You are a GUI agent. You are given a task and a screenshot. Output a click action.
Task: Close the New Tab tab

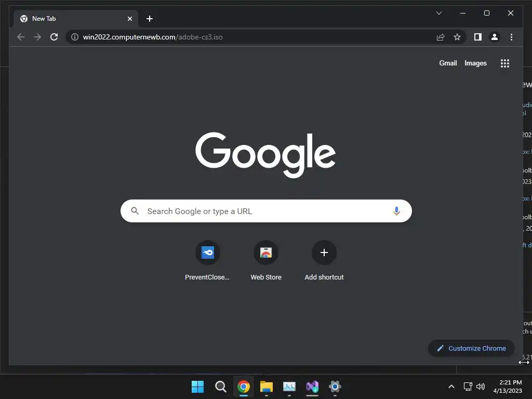[129, 19]
